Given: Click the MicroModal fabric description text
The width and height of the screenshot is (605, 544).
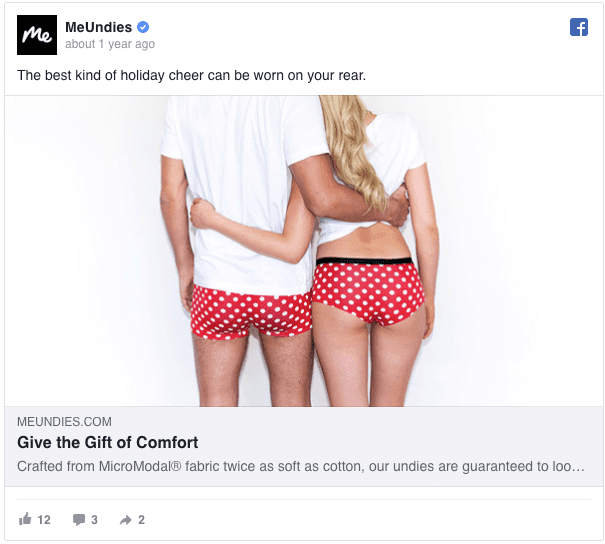Looking at the screenshot, I should pyautogui.click(x=301, y=466).
